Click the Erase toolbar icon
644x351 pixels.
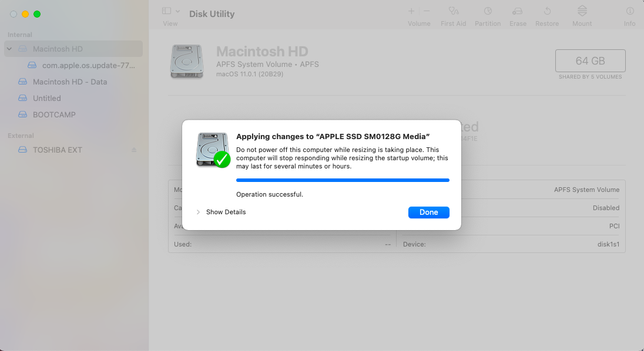[x=518, y=11]
